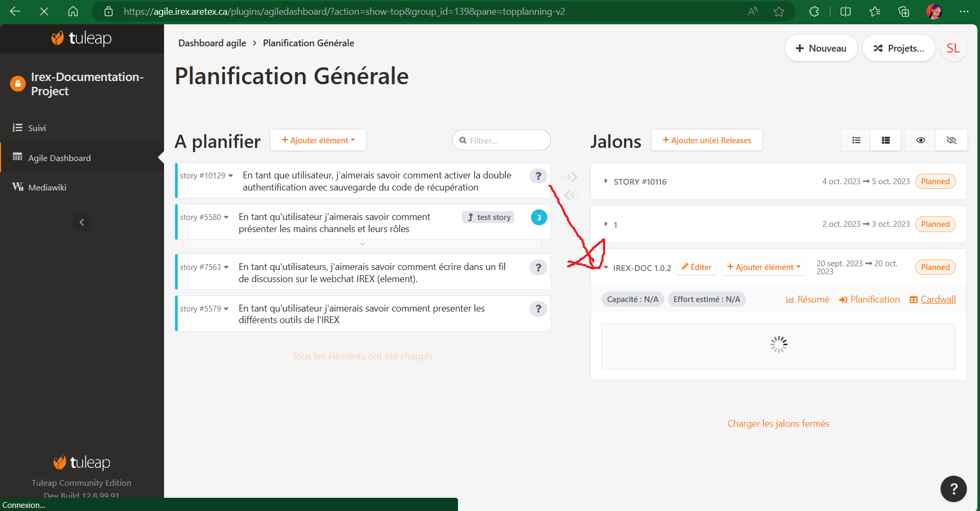The image size is (980, 511).
Task: Open the Résumé tab of IREX-DOC 1.0.2
Action: tap(808, 299)
